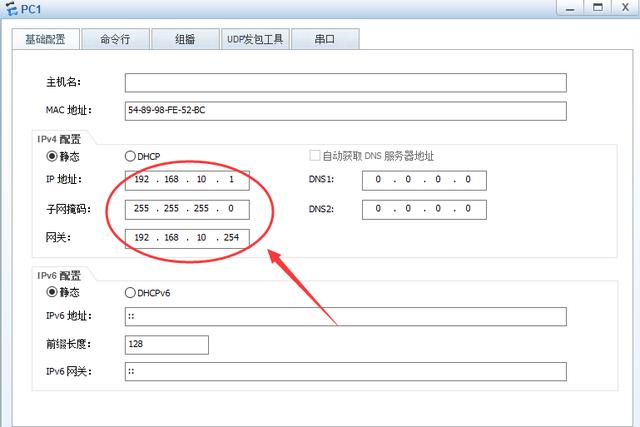Image resolution: width=640 pixels, height=427 pixels.
Task: Switch to the 基础配置 tab
Action: click(45, 39)
